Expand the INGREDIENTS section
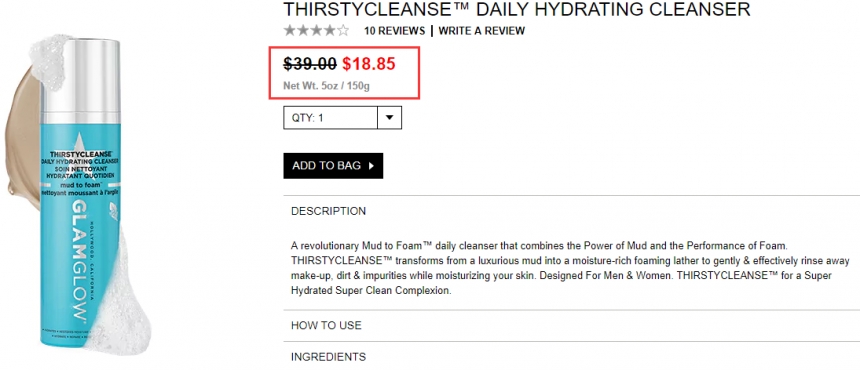Viewport: 860px width, 370px height. [x=572, y=357]
